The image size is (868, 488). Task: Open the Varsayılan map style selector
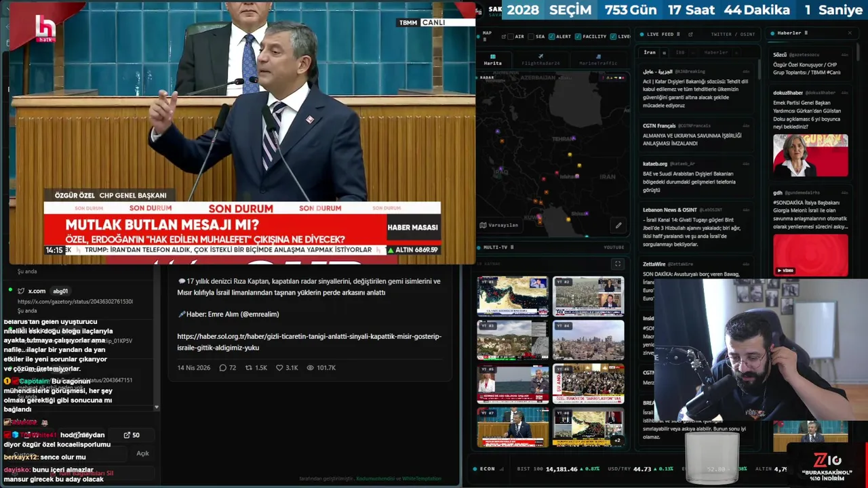pos(499,225)
